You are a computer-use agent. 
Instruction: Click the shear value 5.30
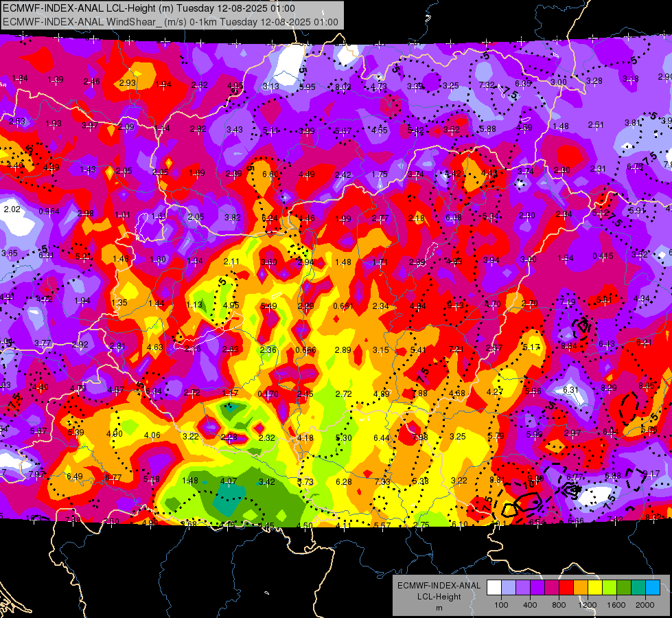click(344, 438)
